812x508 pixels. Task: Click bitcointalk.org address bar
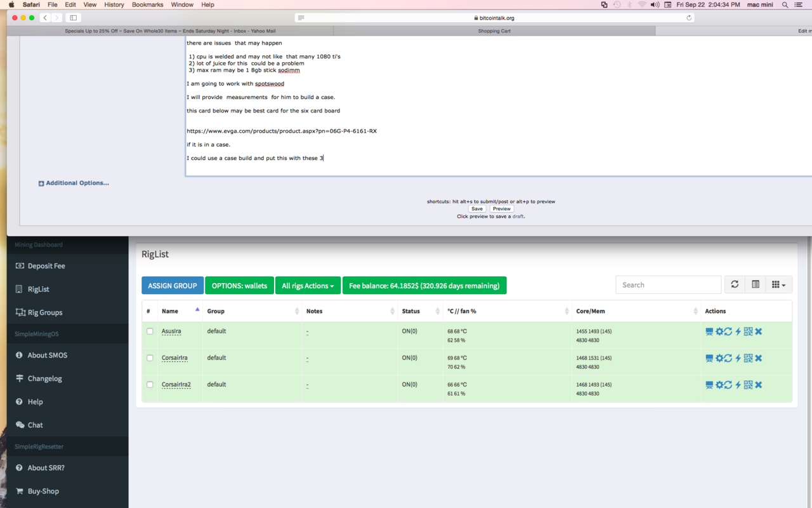click(494, 18)
